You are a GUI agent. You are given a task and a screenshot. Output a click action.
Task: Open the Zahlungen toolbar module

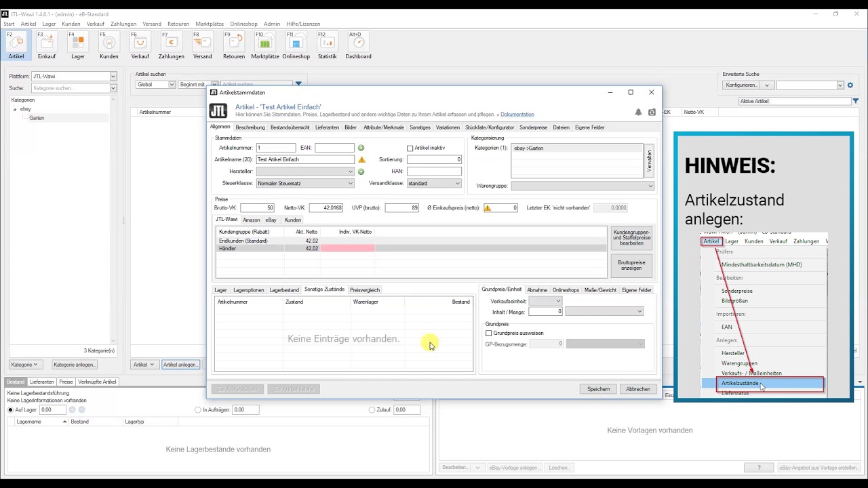(172, 46)
